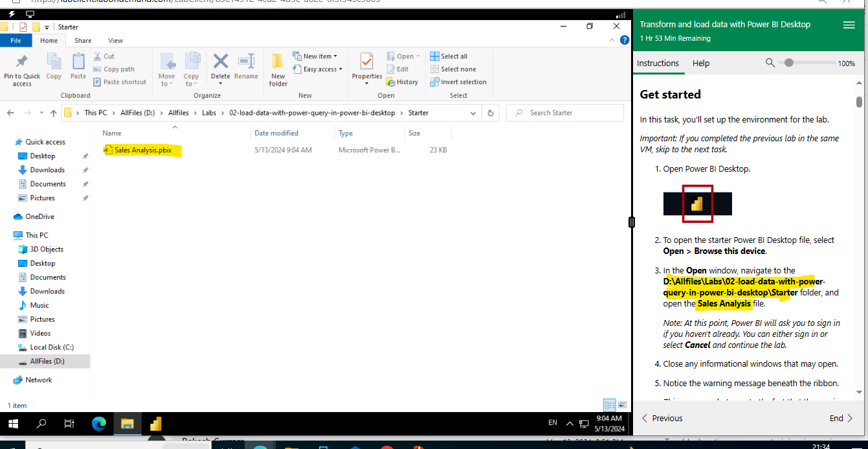
Task: Click the Delete icon in Organize group
Action: pos(221,61)
